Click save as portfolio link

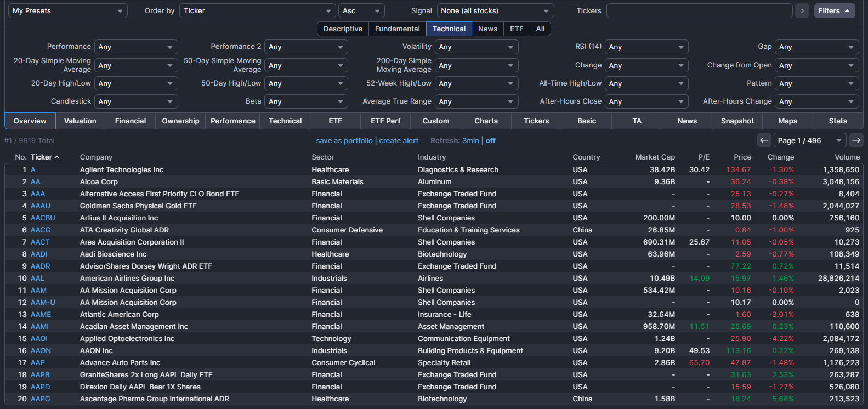344,141
